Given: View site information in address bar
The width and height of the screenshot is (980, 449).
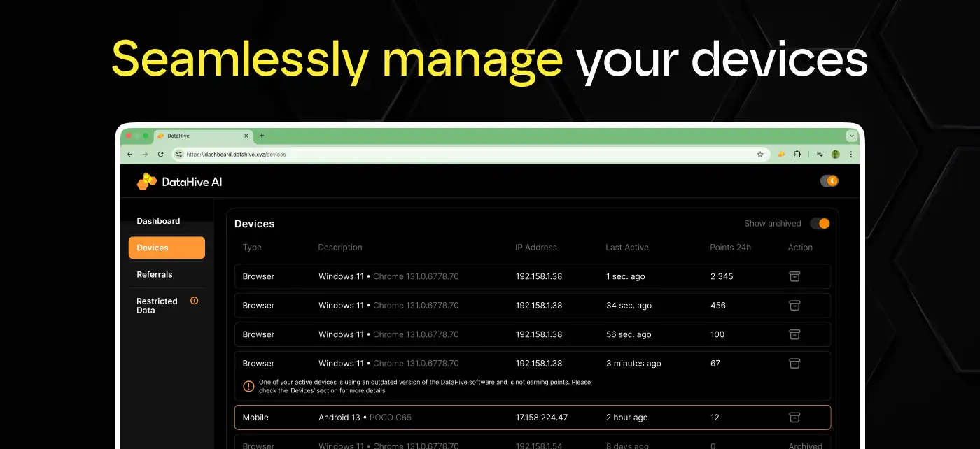Looking at the screenshot, I should (x=179, y=155).
